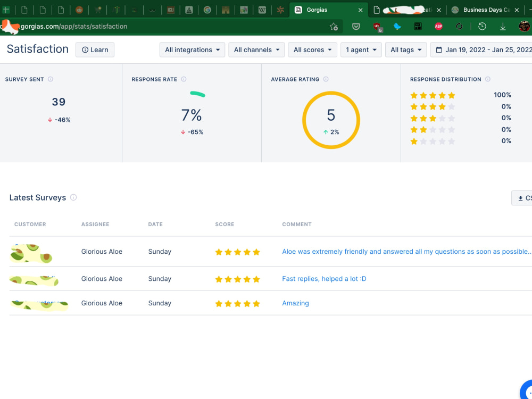
Task: Click Sunday in the Amazing row
Action: coord(160,303)
